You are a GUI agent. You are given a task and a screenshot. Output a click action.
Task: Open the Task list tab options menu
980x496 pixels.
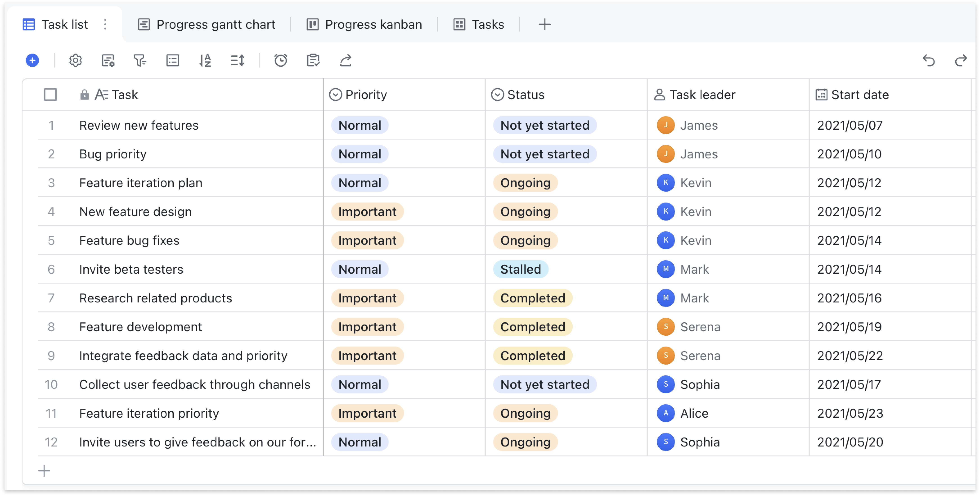click(105, 24)
